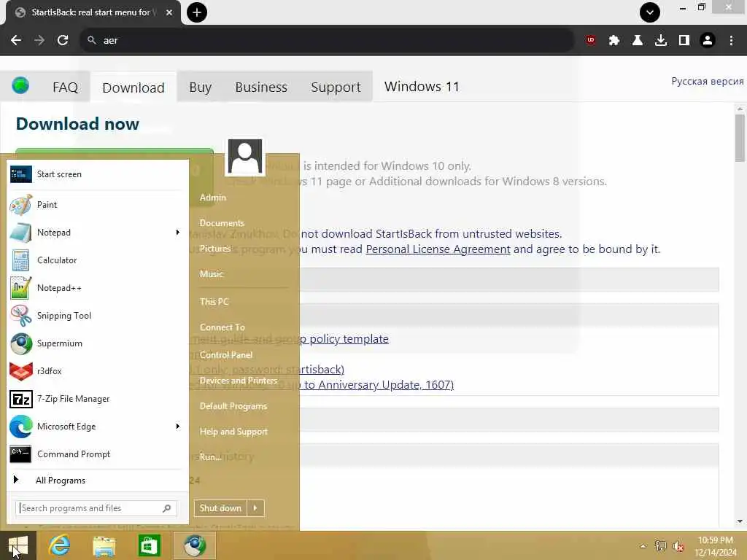
Task: Switch to Русская версия
Action: tap(708, 81)
